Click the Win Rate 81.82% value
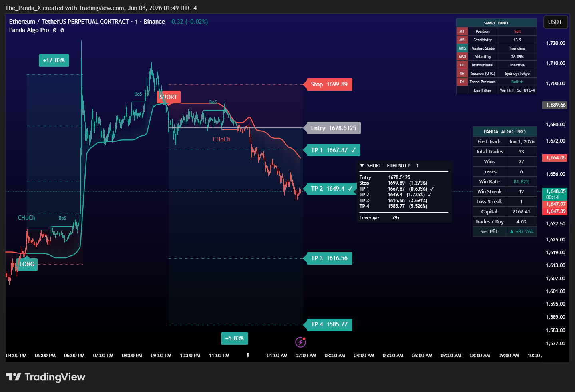This screenshot has width=575, height=392. [x=521, y=182]
